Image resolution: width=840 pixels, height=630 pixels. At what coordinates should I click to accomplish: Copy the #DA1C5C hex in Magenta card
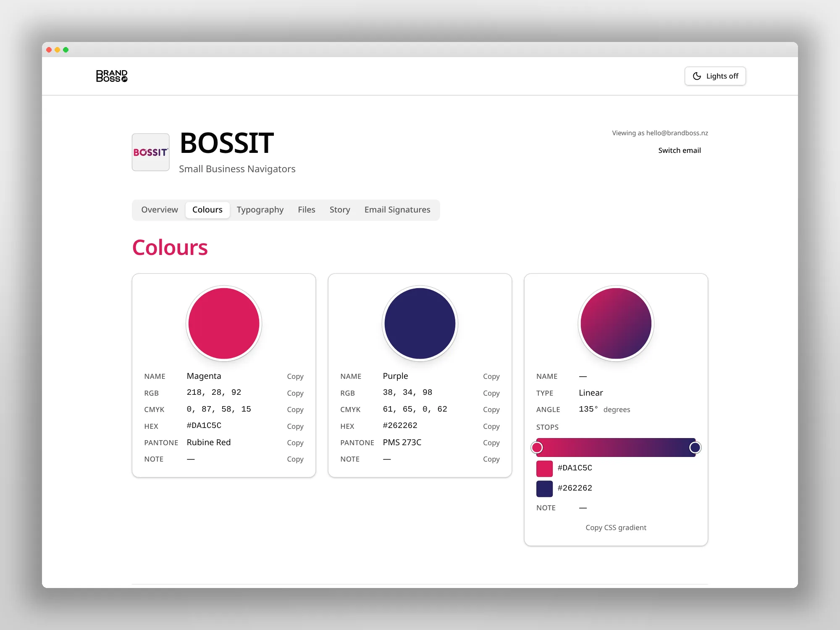point(295,426)
